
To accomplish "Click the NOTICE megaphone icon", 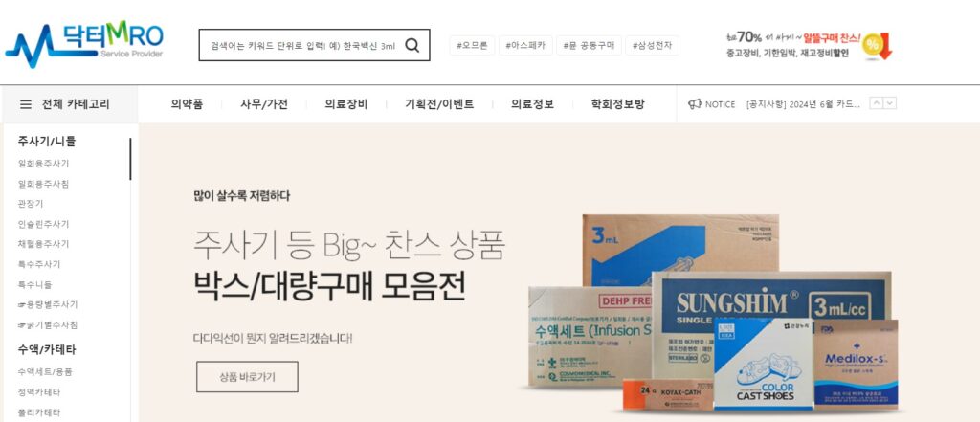I will coord(695,103).
